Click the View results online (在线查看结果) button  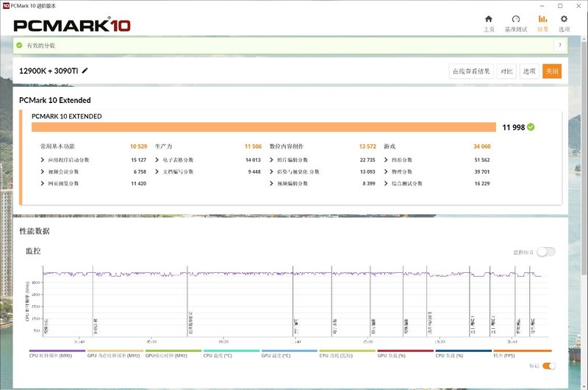[471, 71]
